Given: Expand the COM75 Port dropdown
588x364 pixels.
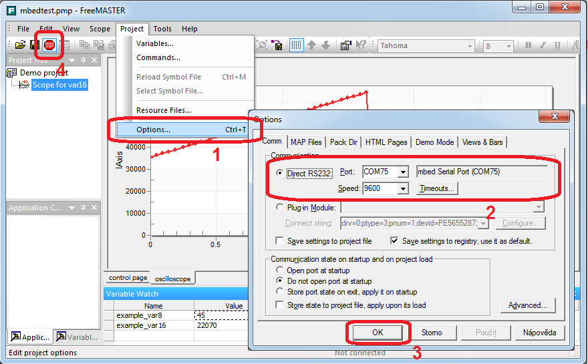Looking at the screenshot, I should tap(402, 172).
